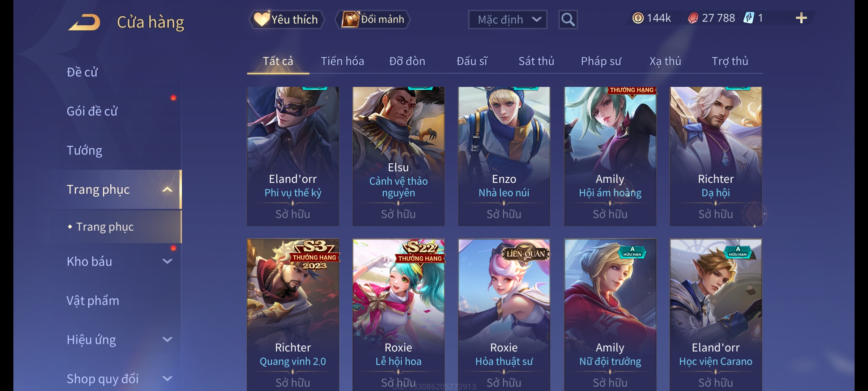Expand Shop quy đổi section
Image resolution: width=868 pixels, height=391 pixels.
[x=167, y=379]
